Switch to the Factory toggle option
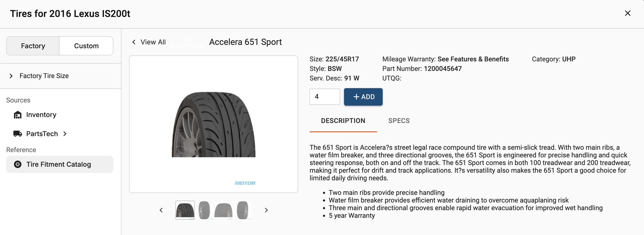The image size is (644, 235). (x=33, y=46)
